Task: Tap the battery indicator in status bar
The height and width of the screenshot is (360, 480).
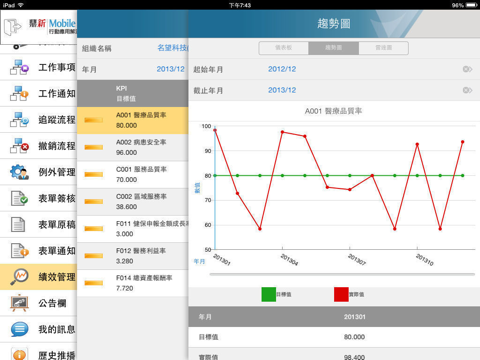Action: pos(472,5)
